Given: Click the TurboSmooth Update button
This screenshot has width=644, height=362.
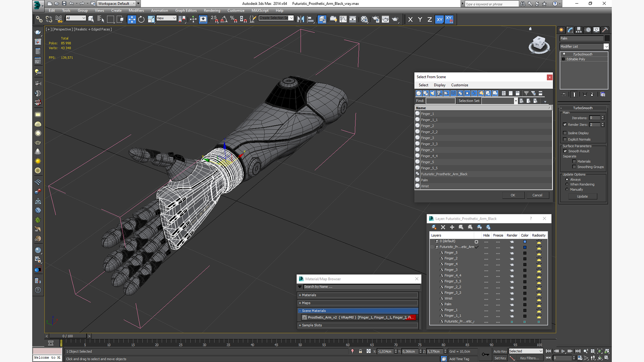Looking at the screenshot, I should click(x=582, y=197).
